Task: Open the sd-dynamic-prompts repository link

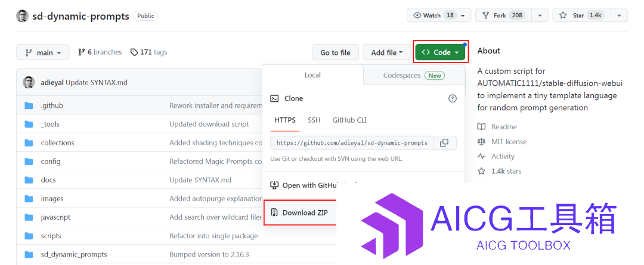Action: pyautogui.click(x=80, y=16)
